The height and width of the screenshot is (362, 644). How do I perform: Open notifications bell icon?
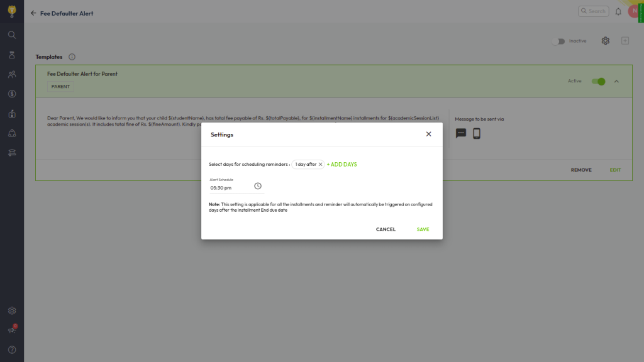tap(618, 11)
